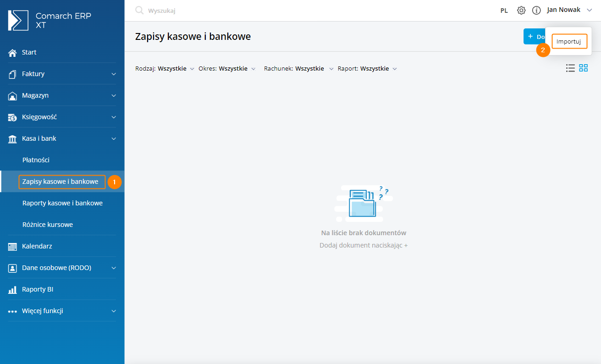Open the Rachunek filter dropdown

click(299, 69)
